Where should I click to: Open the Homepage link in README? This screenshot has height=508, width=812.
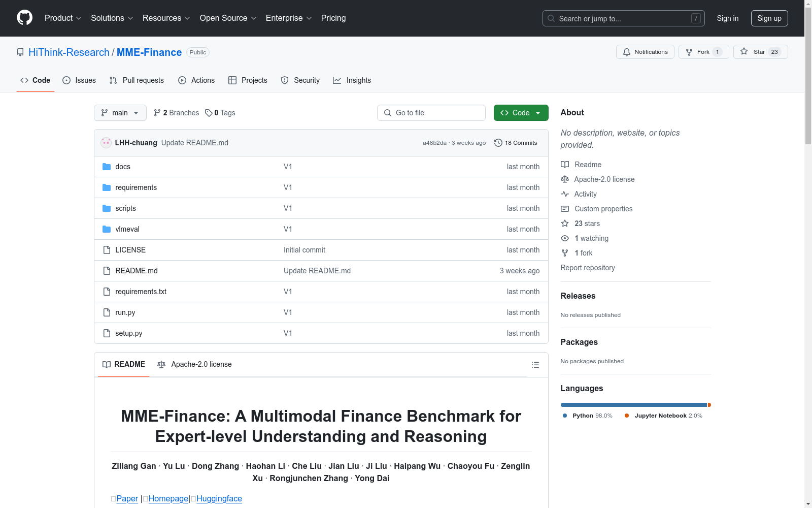[168, 499]
